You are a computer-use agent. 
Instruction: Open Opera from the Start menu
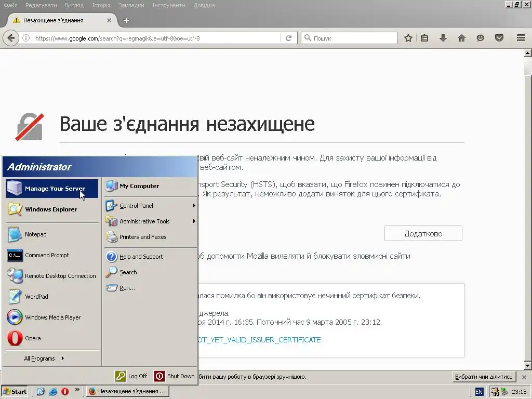coord(52,338)
